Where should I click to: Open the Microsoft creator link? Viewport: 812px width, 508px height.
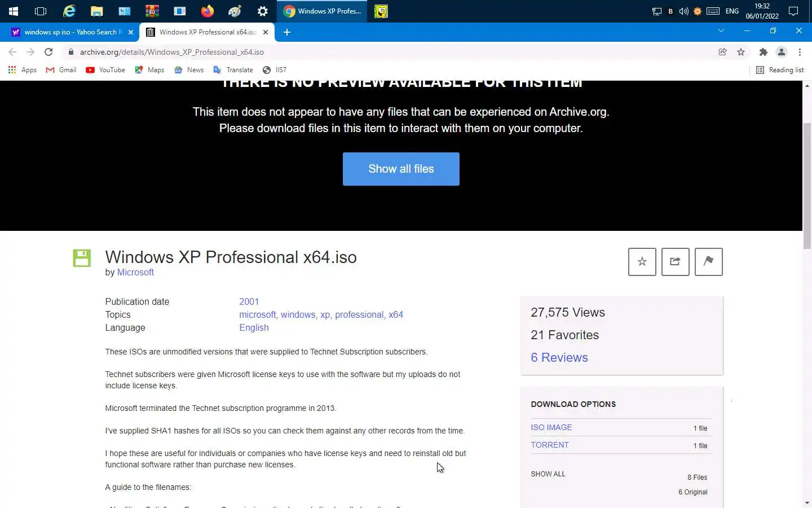135,272
